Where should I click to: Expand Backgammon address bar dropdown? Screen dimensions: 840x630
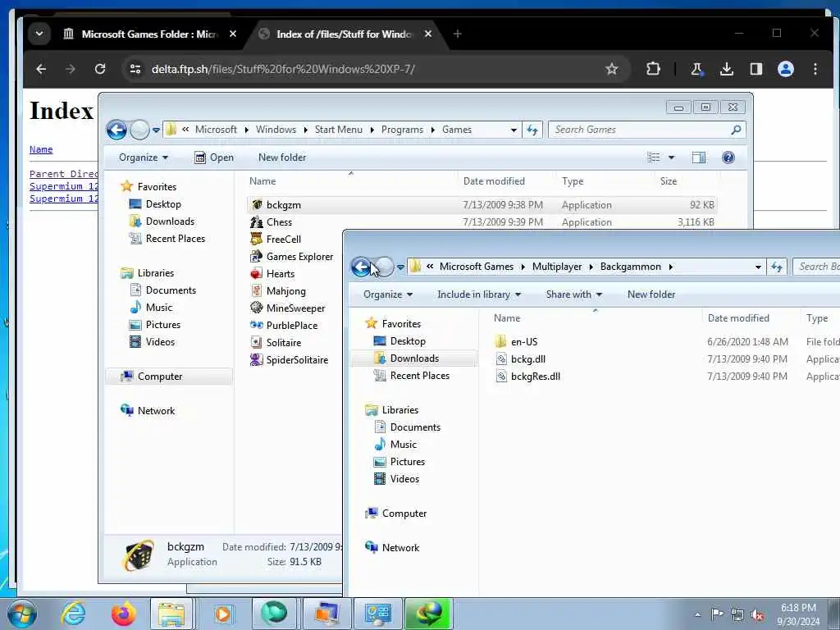758,267
